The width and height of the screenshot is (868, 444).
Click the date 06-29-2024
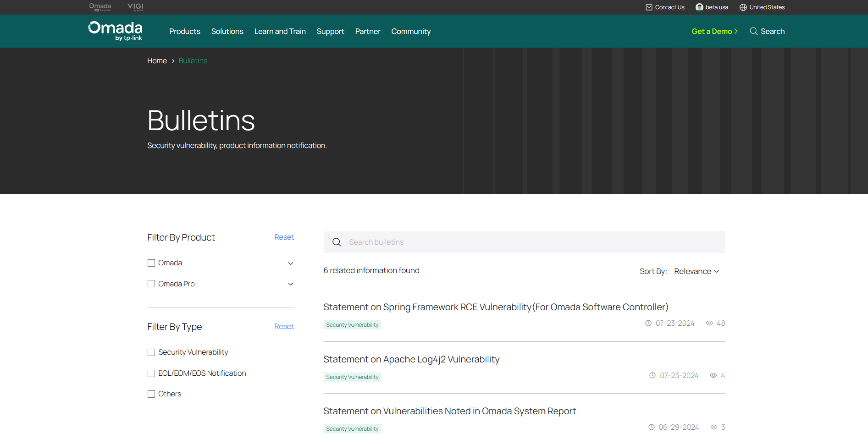pos(679,427)
